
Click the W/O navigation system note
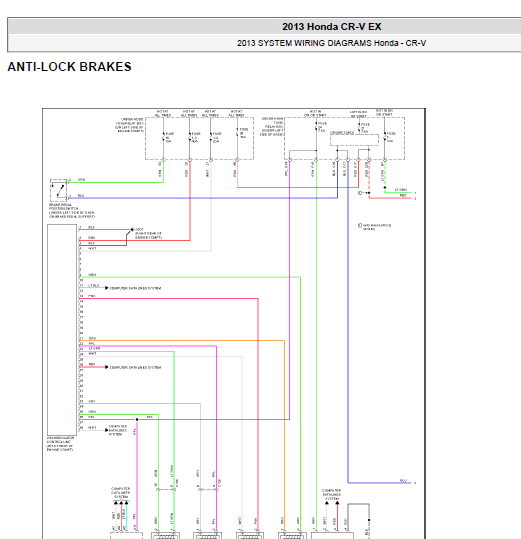coord(375,227)
